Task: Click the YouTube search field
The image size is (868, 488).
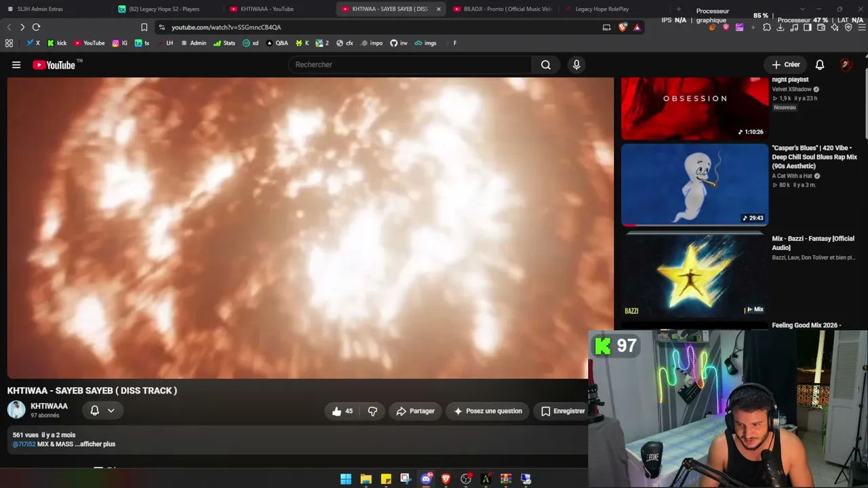Action: (410, 64)
